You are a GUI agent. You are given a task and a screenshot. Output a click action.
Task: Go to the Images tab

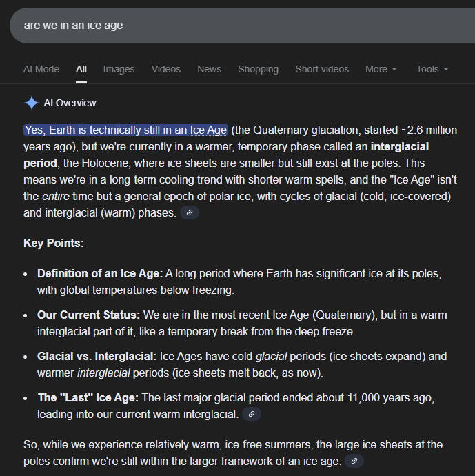pos(119,69)
